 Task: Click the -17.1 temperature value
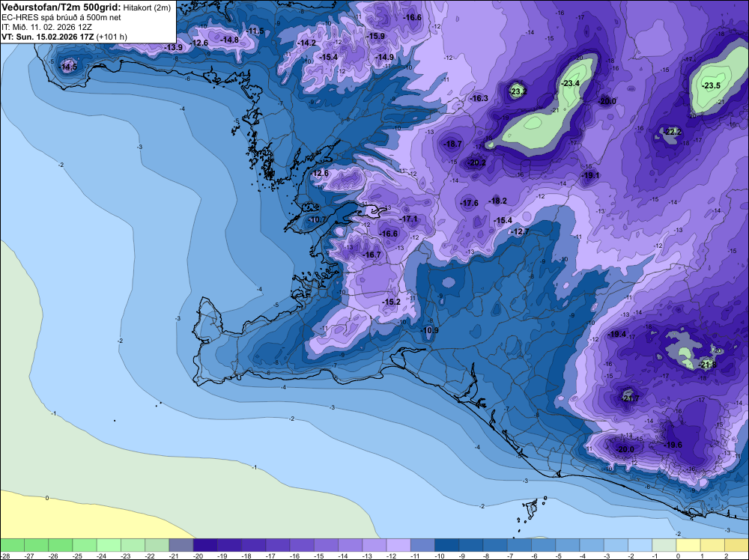click(408, 219)
